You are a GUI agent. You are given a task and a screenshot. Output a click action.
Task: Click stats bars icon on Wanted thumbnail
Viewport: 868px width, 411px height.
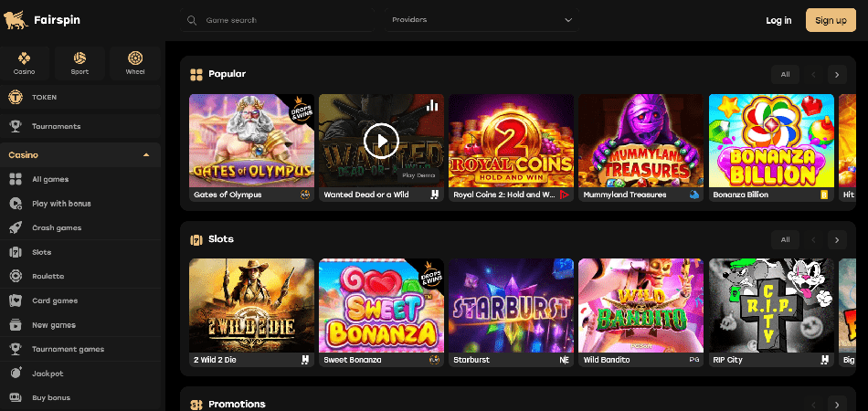click(432, 105)
